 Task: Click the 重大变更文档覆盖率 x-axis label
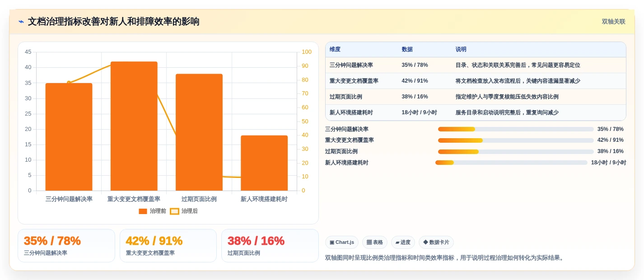pos(134,199)
